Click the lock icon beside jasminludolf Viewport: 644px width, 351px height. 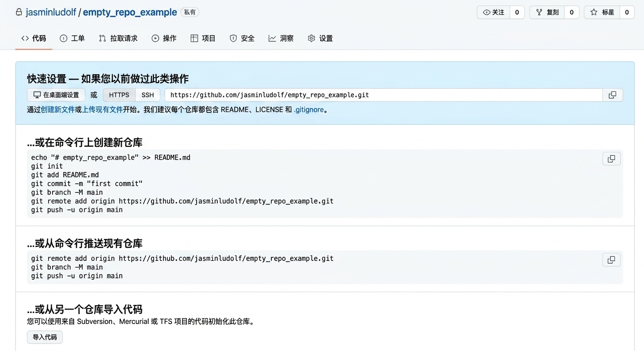click(x=19, y=12)
